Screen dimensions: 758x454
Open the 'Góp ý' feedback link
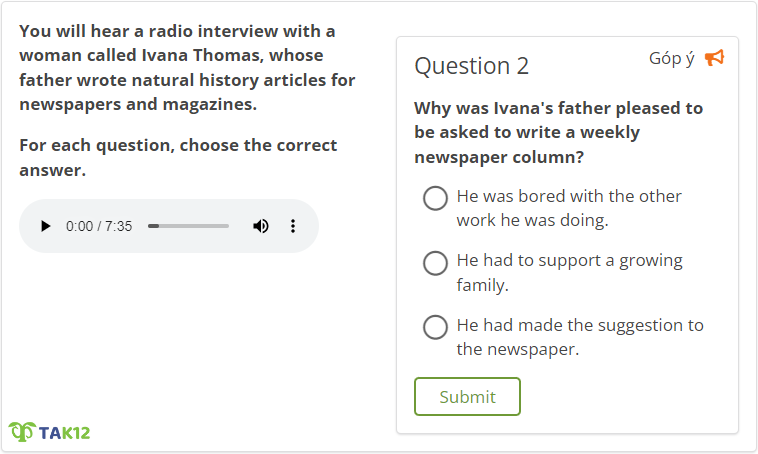click(671, 58)
